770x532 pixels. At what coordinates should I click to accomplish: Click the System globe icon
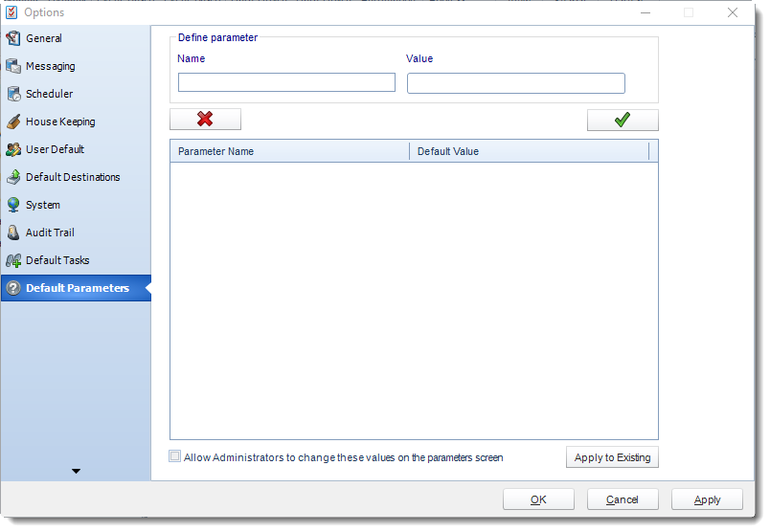tap(13, 205)
